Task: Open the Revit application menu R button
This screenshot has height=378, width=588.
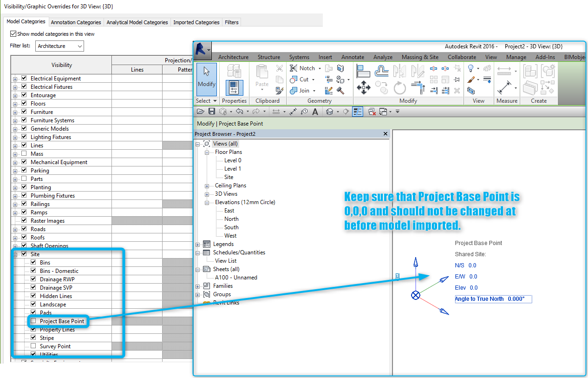Action: pyautogui.click(x=202, y=50)
